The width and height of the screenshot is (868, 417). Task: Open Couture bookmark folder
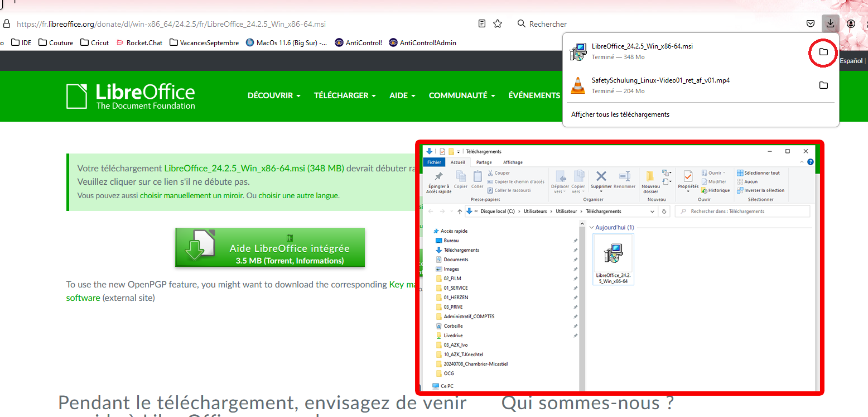click(56, 42)
